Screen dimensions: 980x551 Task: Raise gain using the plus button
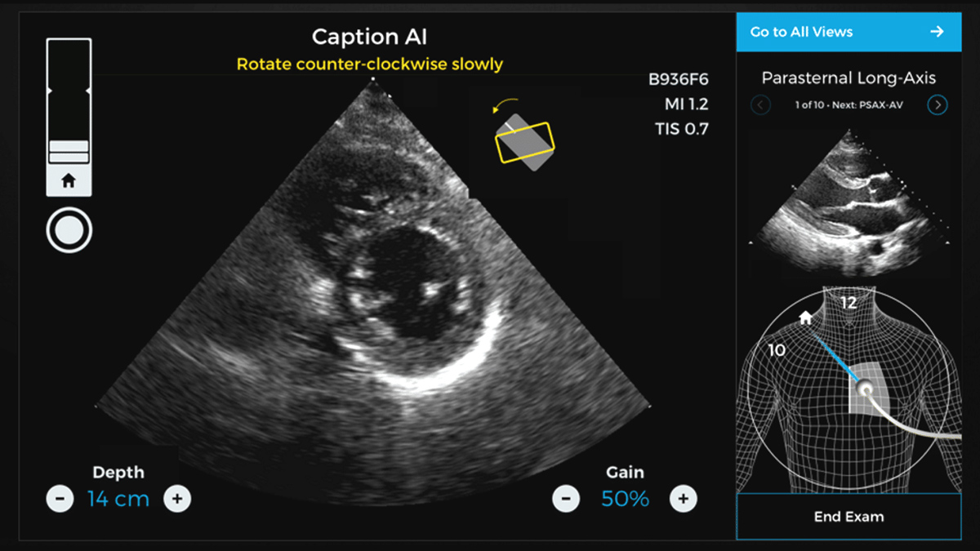(684, 498)
